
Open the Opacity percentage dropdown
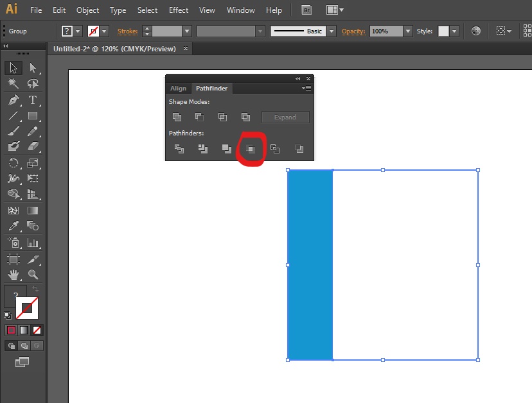407,31
